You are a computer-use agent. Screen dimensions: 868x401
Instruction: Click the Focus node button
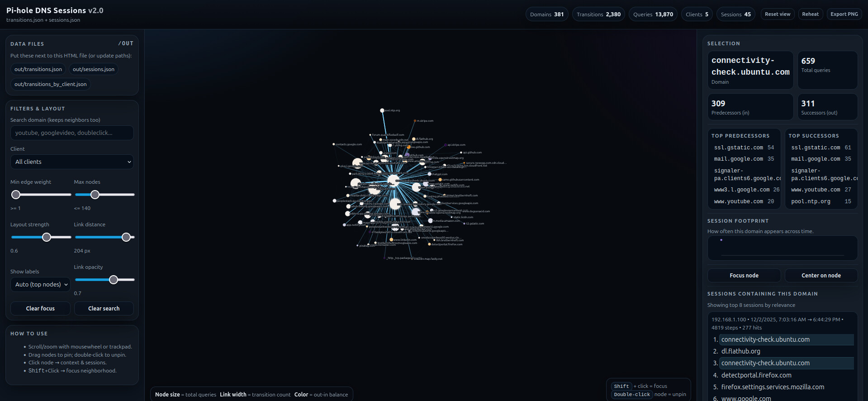pos(744,276)
